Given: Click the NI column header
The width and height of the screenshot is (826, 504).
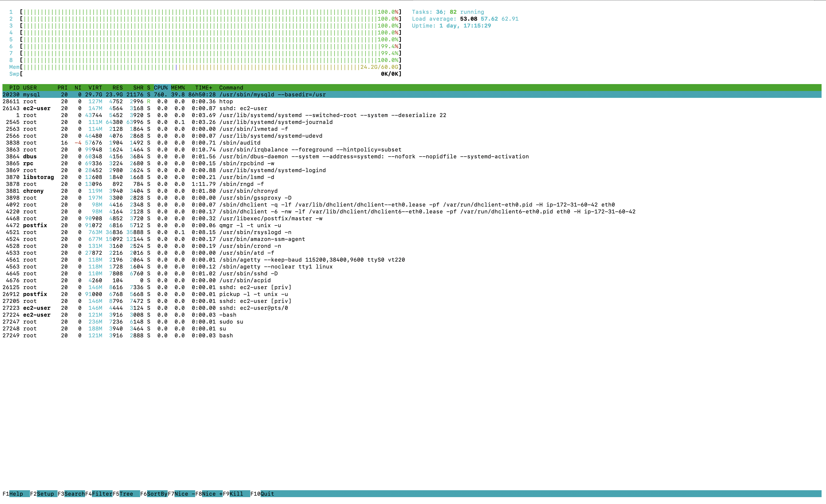Looking at the screenshot, I should (78, 88).
